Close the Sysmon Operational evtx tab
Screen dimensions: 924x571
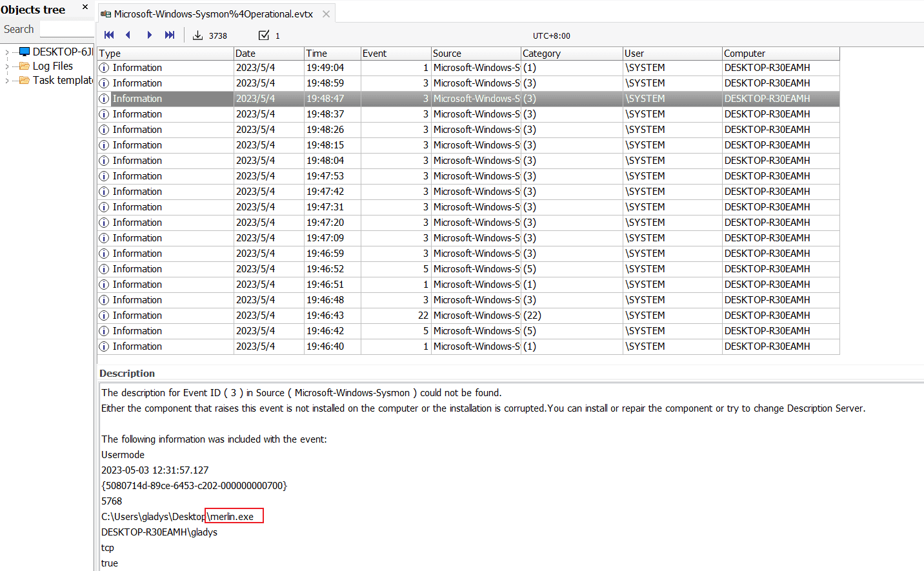click(326, 14)
